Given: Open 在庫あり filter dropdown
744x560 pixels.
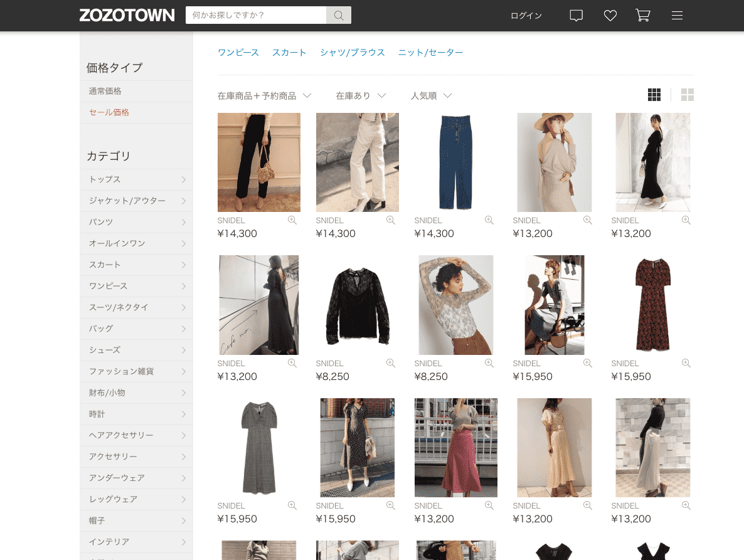Looking at the screenshot, I should [361, 96].
